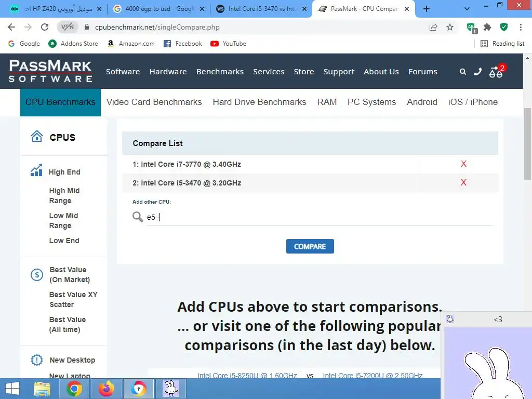Open the green shield extension
Viewport: 532px width, 399px height.
504,27
